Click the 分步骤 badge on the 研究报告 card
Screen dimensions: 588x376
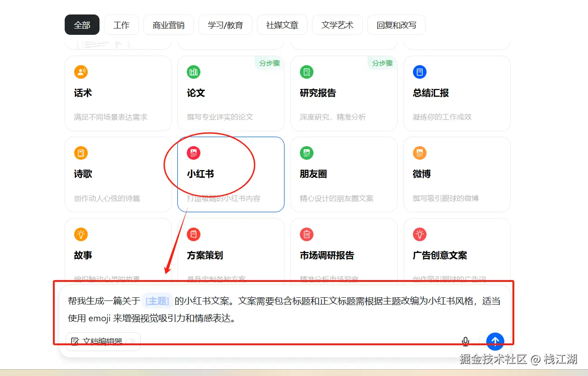(x=383, y=63)
